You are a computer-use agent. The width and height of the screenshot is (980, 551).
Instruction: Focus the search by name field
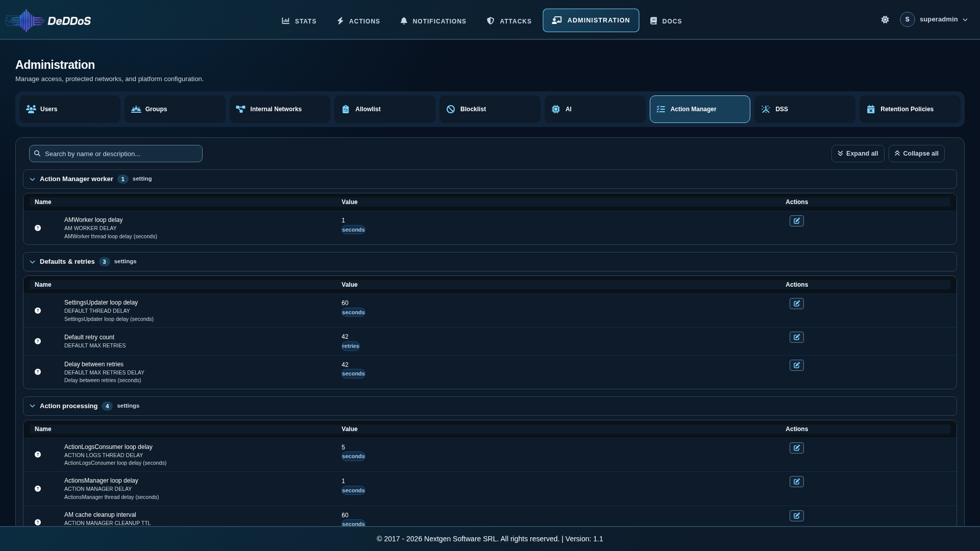tap(116, 154)
